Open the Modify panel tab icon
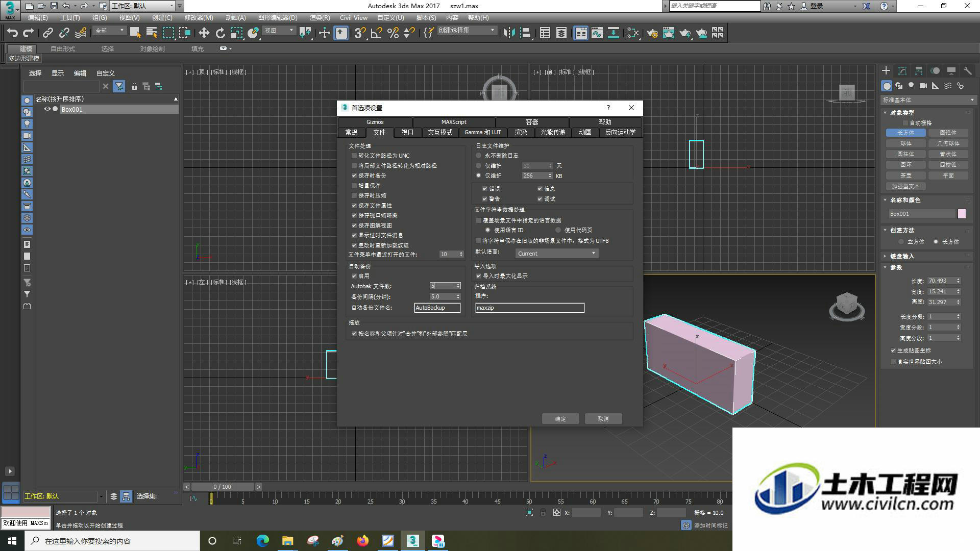 (902, 71)
